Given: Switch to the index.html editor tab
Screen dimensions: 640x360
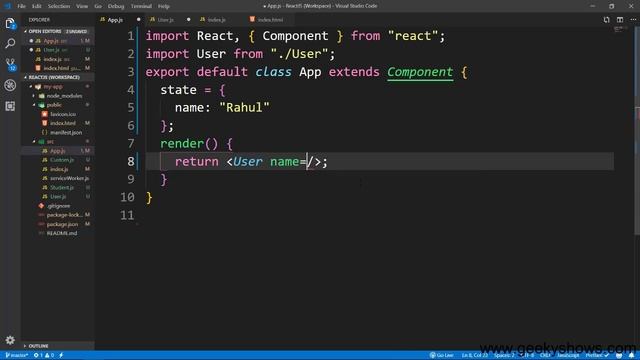Looking at the screenshot, I should 270,20.
